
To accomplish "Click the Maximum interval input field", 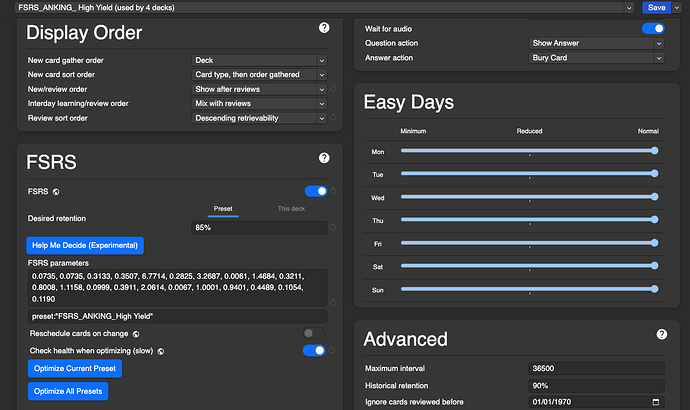I will (x=596, y=370).
